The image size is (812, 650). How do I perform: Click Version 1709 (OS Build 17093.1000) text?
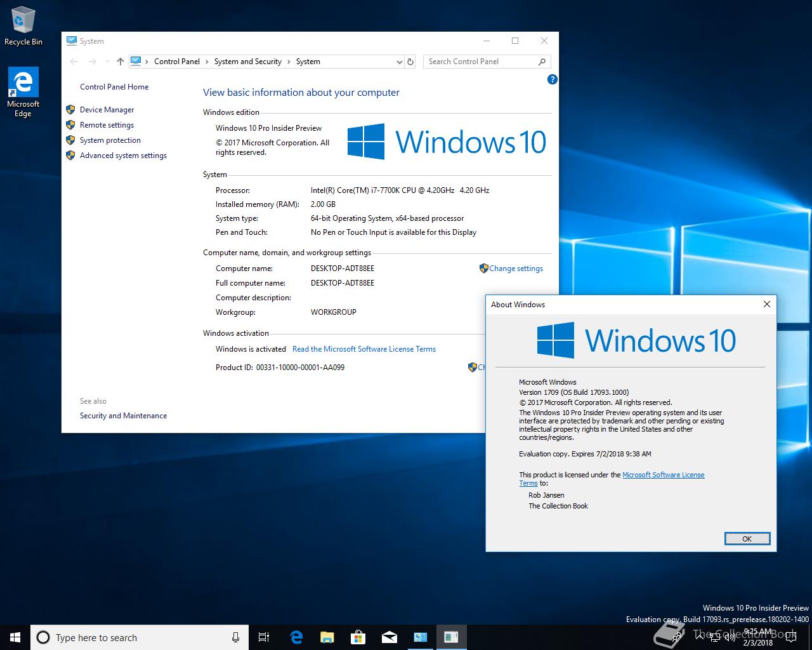tap(574, 392)
